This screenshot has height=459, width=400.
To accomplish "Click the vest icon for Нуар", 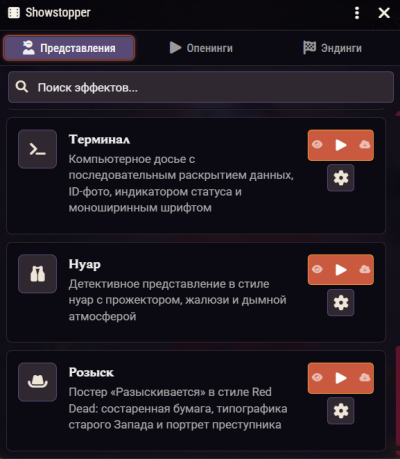I will (38, 274).
